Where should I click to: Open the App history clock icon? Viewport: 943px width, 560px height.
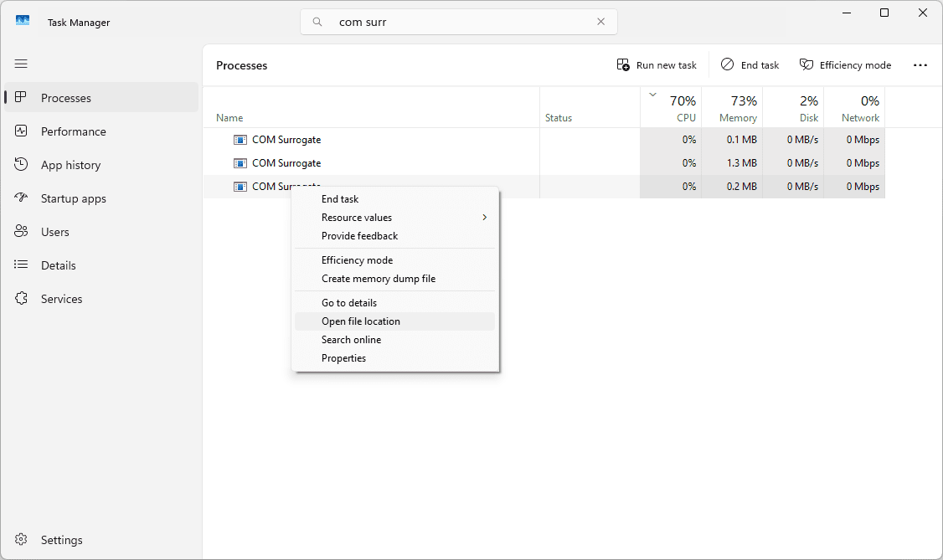21,165
